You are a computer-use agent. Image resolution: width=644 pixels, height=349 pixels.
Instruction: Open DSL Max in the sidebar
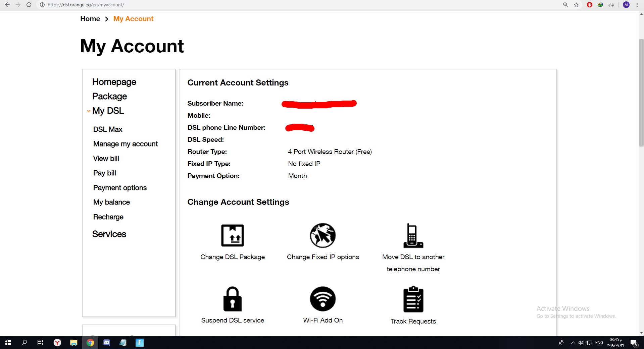click(x=108, y=129)
